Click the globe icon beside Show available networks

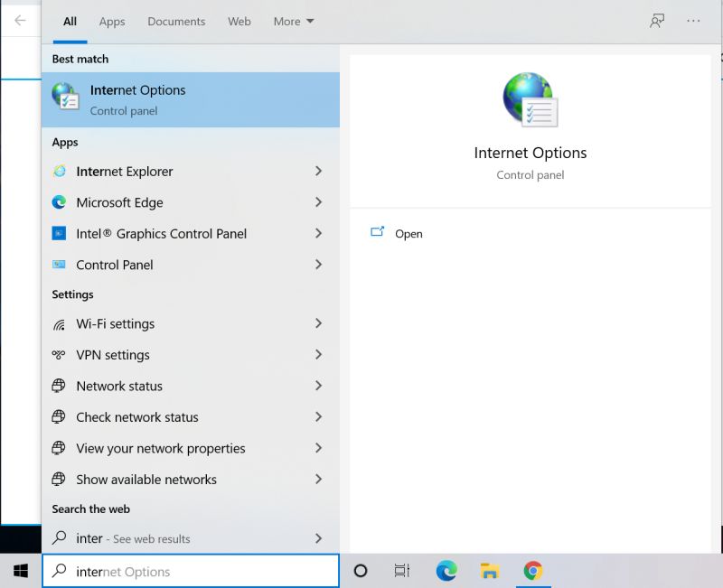click(59, 480)
